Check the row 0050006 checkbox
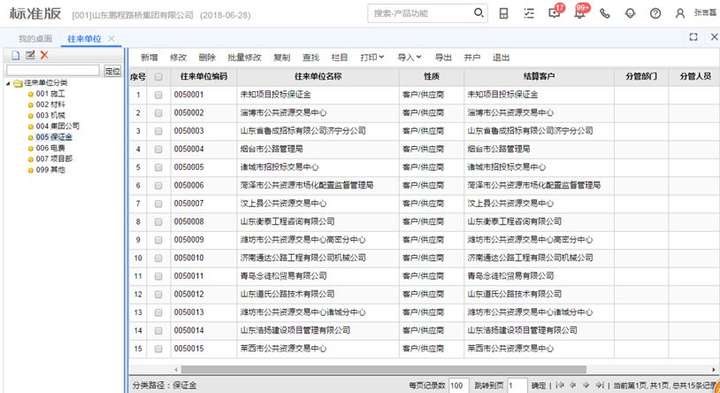 click(x=158, y=185)
